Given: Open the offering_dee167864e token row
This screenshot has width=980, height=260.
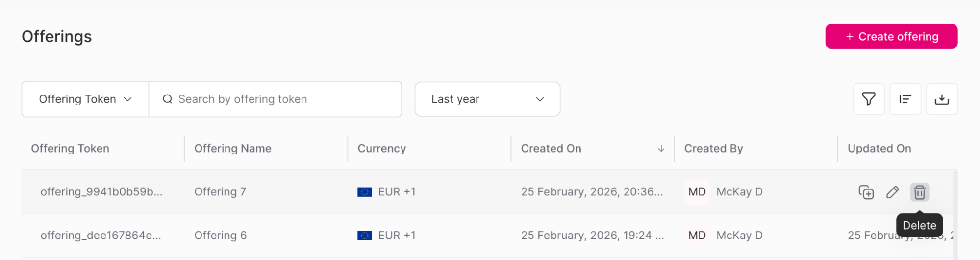Looking at the screenshot, I should [x=101, y=236].
